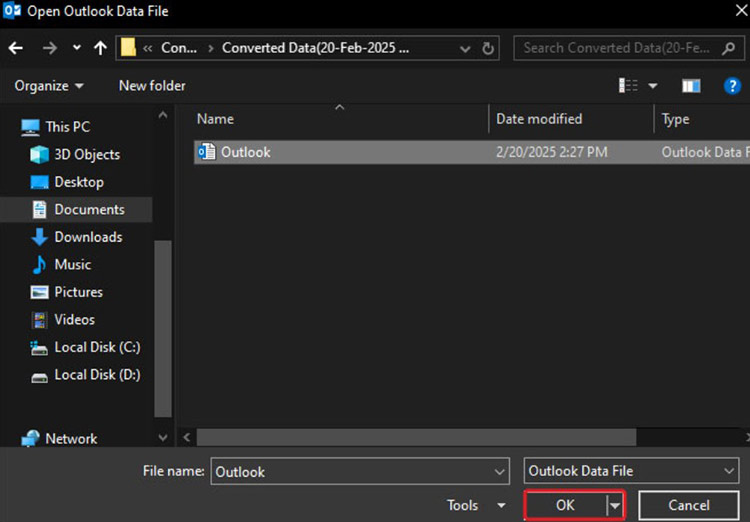This screenshot has height=522, width=750.
Task: Go up one folder level
Action: tap(100, 48)
